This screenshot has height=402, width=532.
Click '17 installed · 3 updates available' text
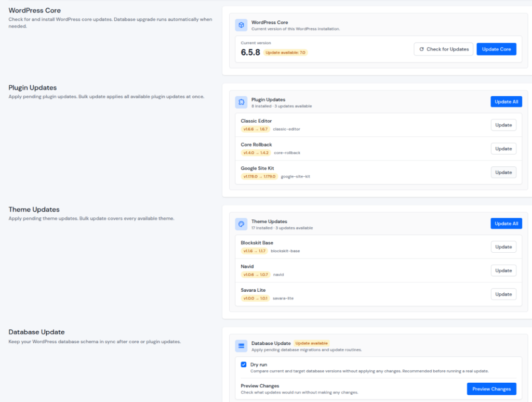(282, 228)
